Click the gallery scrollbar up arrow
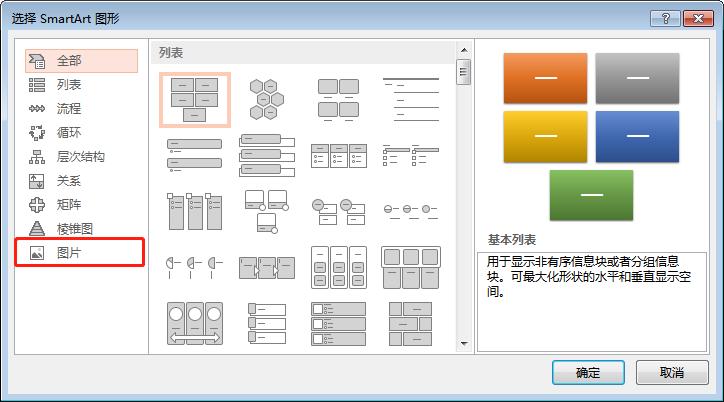 coord(464,50)
